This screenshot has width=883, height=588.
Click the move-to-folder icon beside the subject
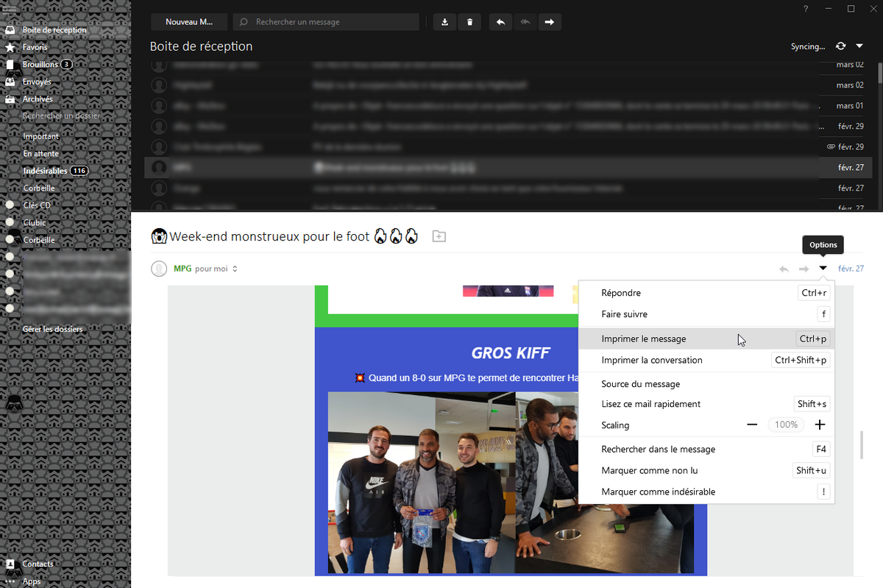coord(439,236)
